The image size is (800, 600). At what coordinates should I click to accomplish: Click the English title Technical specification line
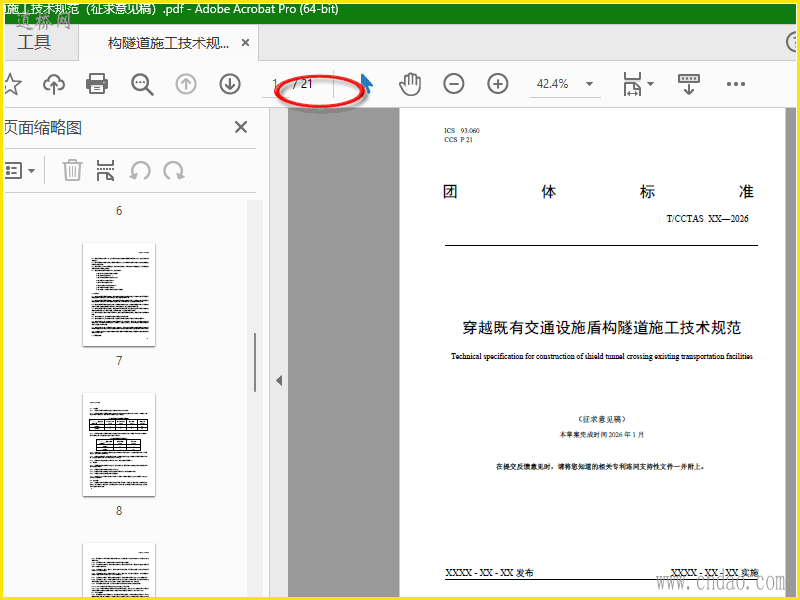(x=602, y=356)
